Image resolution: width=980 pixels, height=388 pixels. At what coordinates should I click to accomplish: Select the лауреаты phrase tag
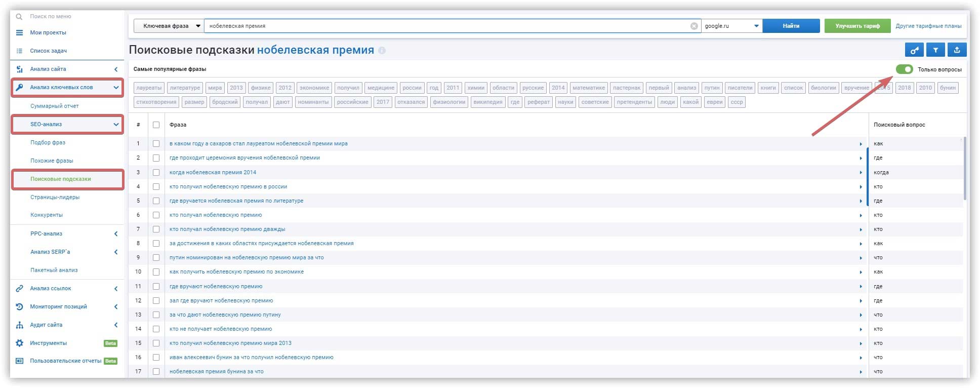coord(149,88)
